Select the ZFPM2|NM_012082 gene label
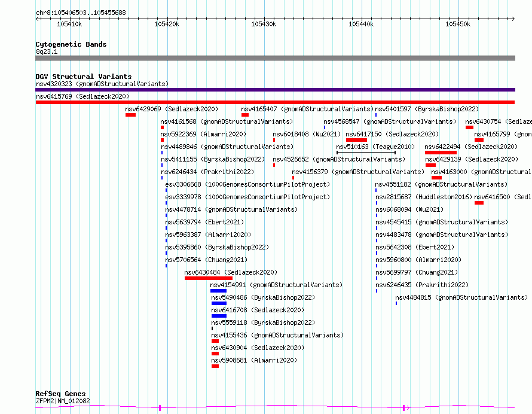This screenshot has width=532, height=414. 63,401
